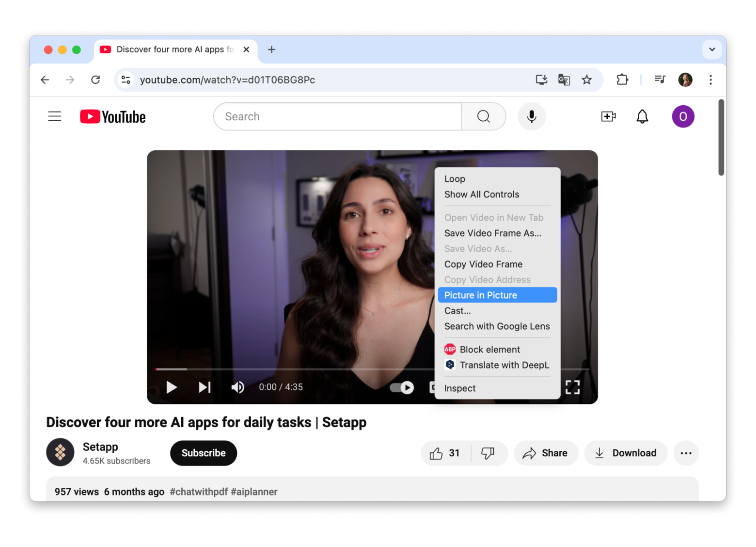This screenshot has width=756, height=547.
Task: Open more actions three-dot button
Action: [x=686, y=453]
